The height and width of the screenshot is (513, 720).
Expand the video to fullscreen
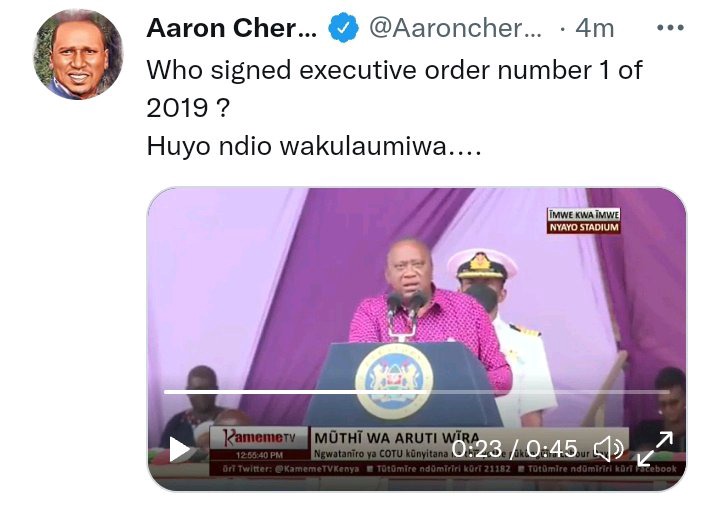pos(655,449)
